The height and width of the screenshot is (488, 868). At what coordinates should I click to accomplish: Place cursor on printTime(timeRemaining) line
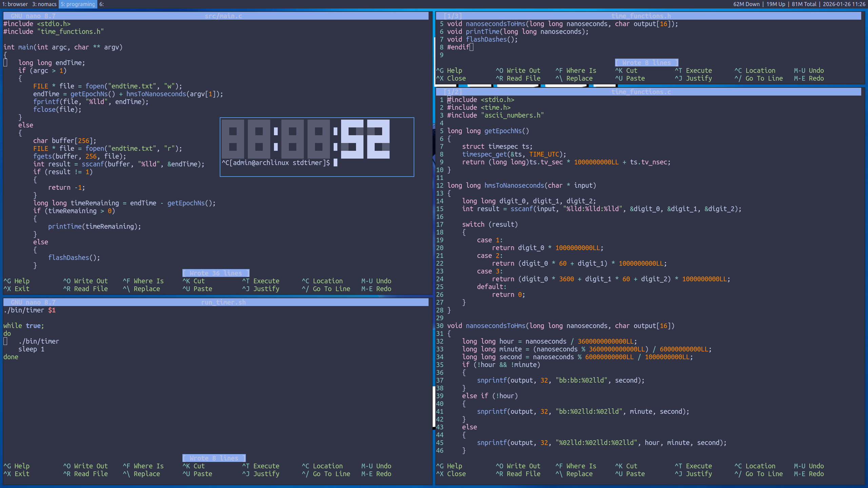(x=94, y=226)
